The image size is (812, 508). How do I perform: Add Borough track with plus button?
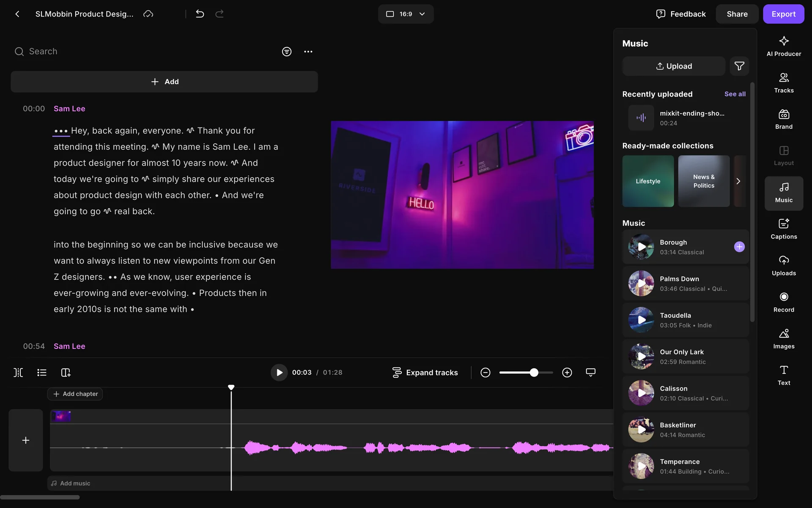(739, 247)
